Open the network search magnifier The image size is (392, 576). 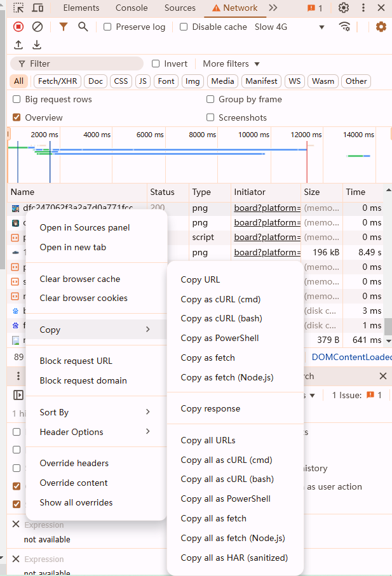point(83,27)
